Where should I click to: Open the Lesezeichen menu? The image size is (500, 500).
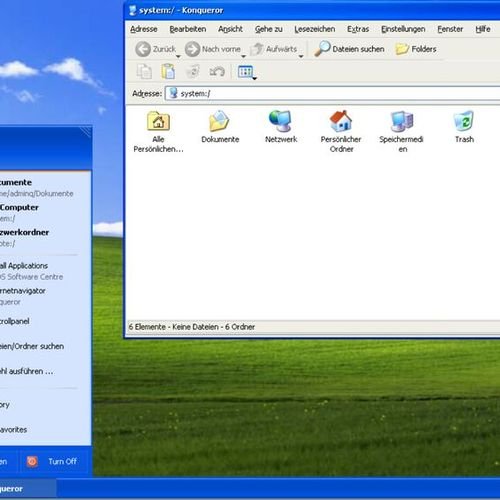pos(315,29)
